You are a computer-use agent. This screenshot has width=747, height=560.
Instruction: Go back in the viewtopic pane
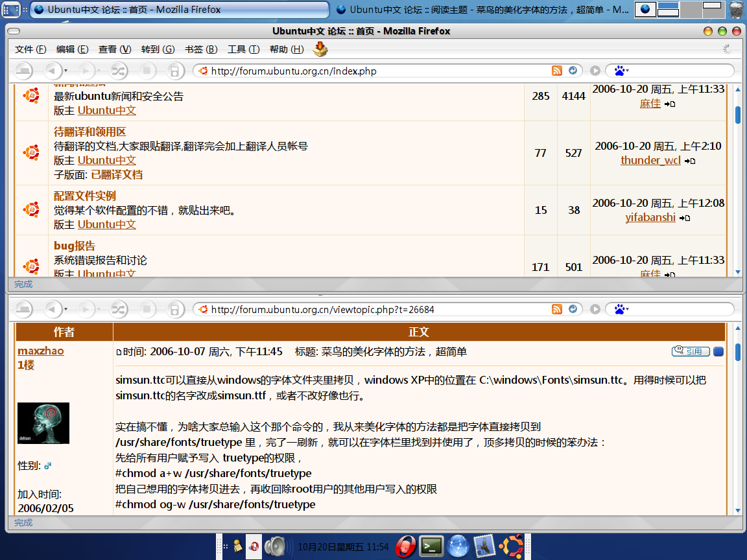click(53, 310)
